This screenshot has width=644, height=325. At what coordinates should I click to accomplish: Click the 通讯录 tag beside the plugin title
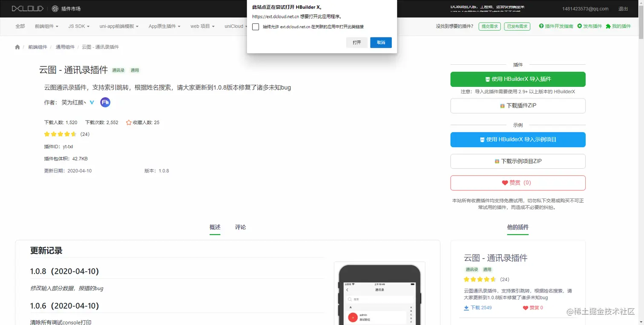coord(118,70)
